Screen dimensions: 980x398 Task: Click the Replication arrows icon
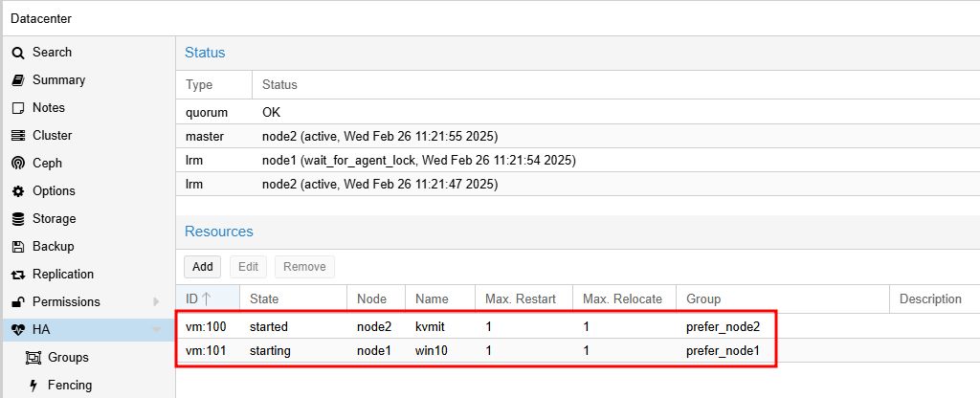(19, 275)
